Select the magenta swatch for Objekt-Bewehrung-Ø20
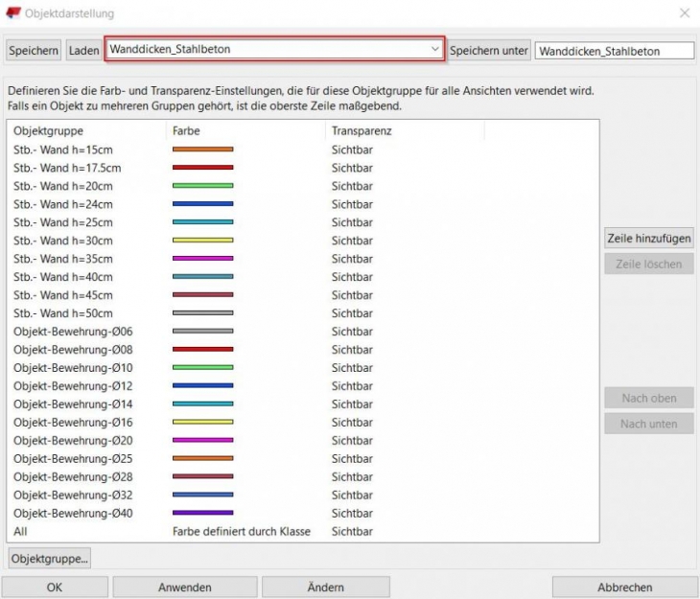 pyautogui.click(x=202, y=441)
